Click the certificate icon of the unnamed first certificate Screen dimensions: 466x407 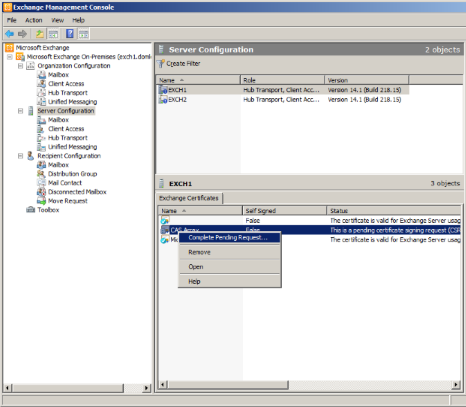(x=165, y=220)
